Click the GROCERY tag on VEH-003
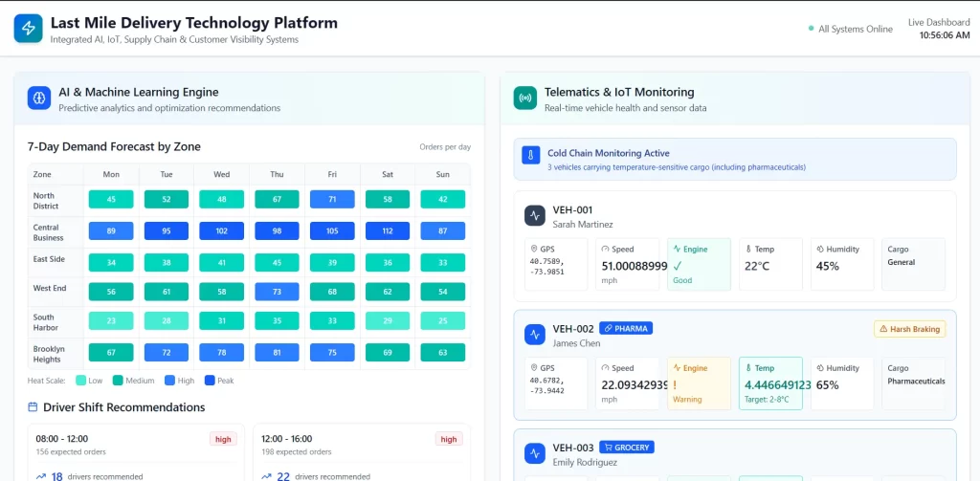This screenshot has height=481, width=980. tap(626, 447)
